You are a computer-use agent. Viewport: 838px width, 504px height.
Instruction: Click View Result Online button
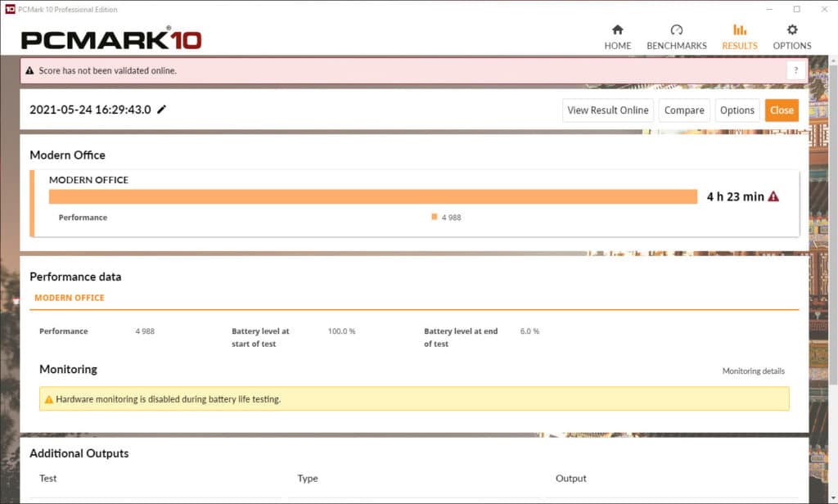click(x=608, y=110)
